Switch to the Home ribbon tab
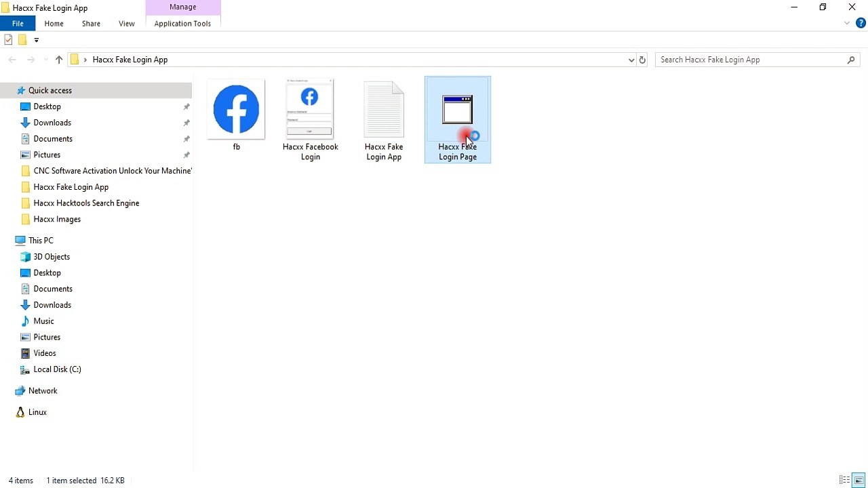The width and height of the screenshot is (868, 488). (x=54, y=24)
